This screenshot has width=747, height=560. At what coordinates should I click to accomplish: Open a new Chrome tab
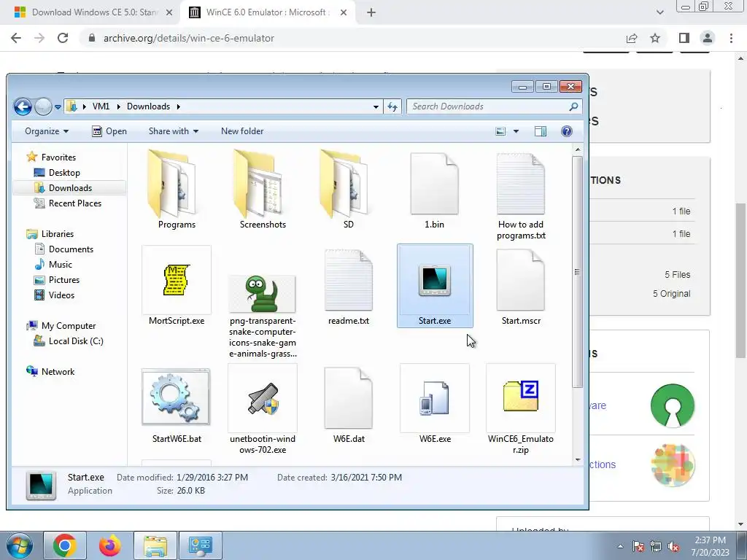371,12
